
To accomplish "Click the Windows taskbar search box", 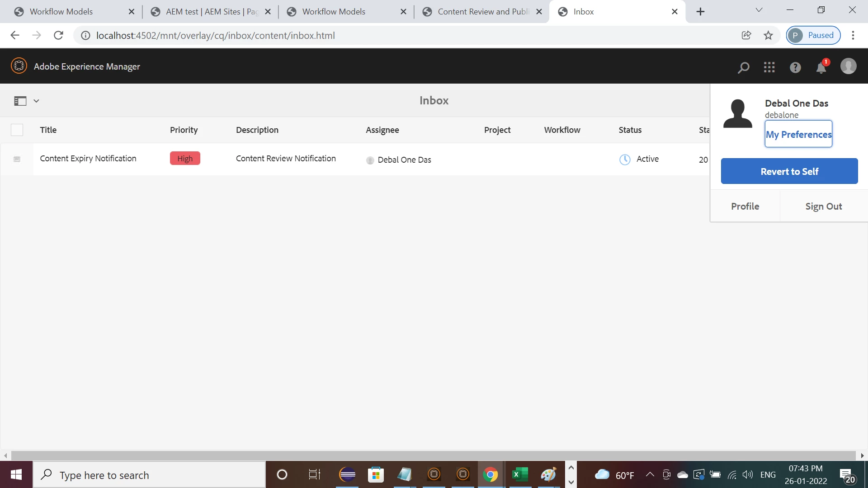I will (149, 475).
